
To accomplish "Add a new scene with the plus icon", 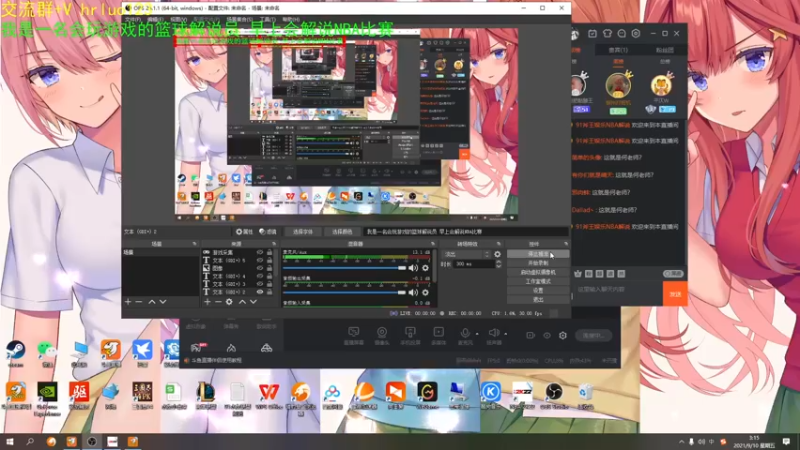I will 128,302.
